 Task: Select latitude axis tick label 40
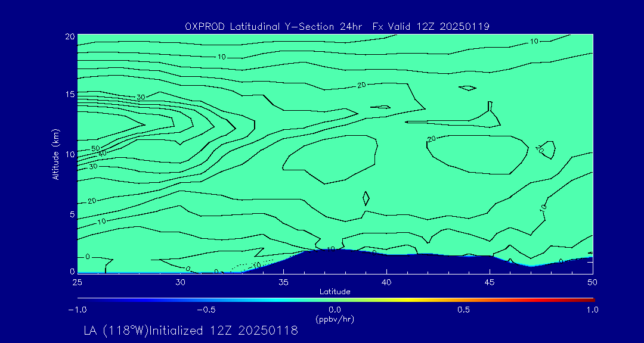point(386,283)
